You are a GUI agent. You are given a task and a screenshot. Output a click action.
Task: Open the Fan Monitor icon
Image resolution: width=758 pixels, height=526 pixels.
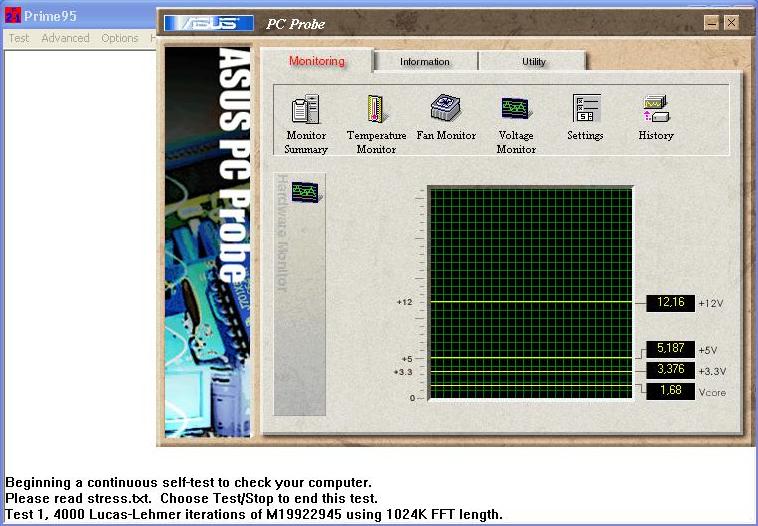tap(446, 107)
